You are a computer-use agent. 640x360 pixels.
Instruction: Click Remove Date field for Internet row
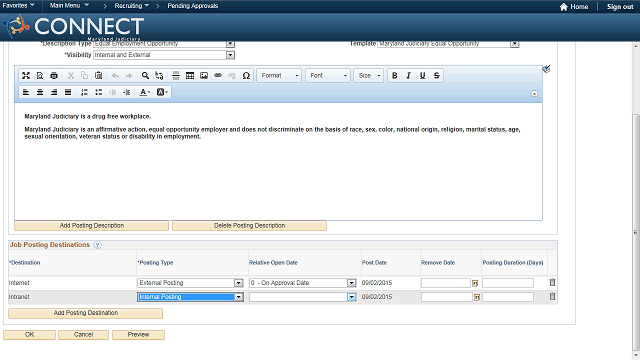(x=446, y=283)
